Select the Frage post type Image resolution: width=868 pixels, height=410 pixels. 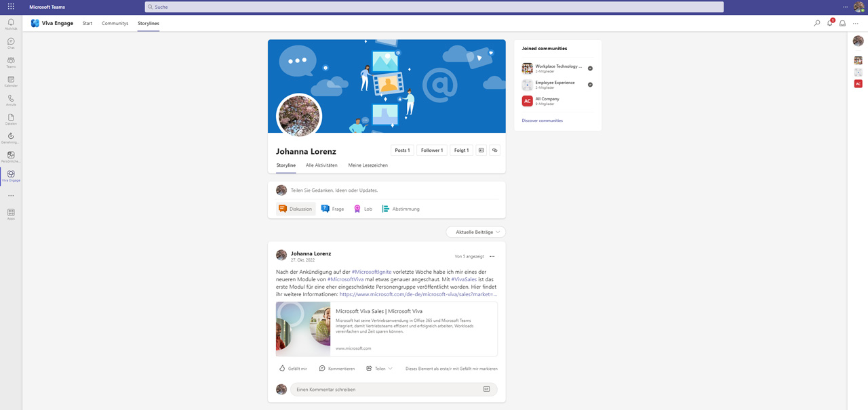tap(332, 209)
